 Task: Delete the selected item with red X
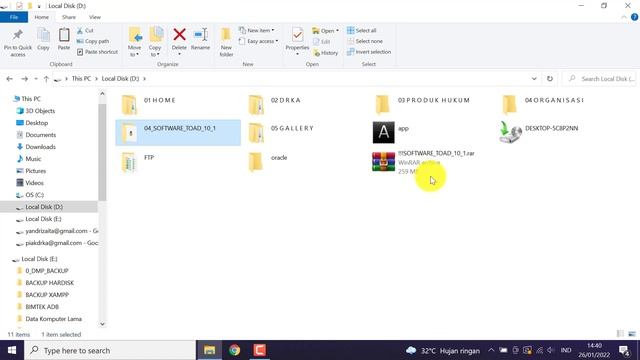[x=179, y=41]
